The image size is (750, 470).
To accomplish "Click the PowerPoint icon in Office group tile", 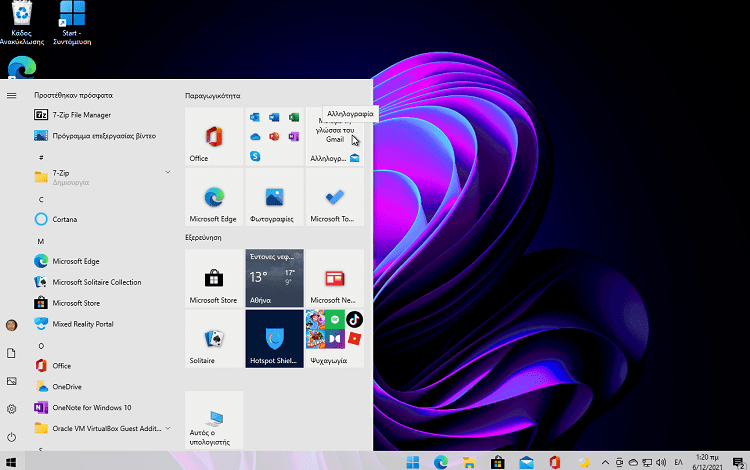I will click(x=274, y=137).
